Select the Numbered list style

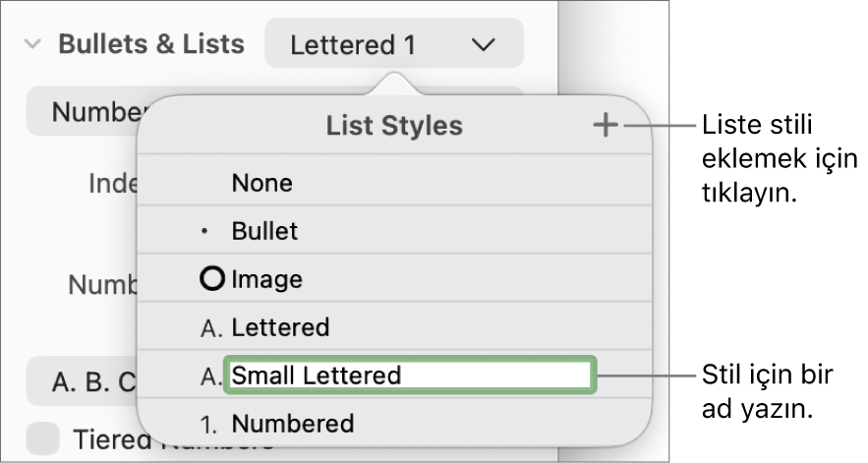[x=292, y=425]
